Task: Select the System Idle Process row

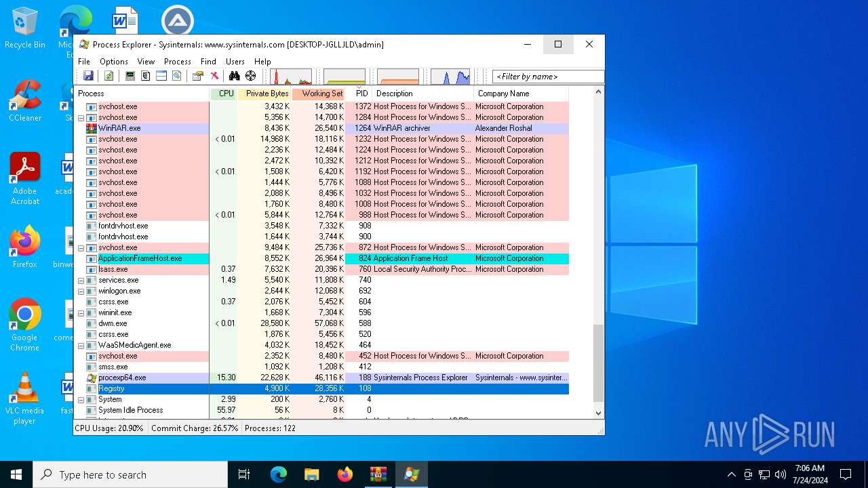Action: [x=321, y=410]
